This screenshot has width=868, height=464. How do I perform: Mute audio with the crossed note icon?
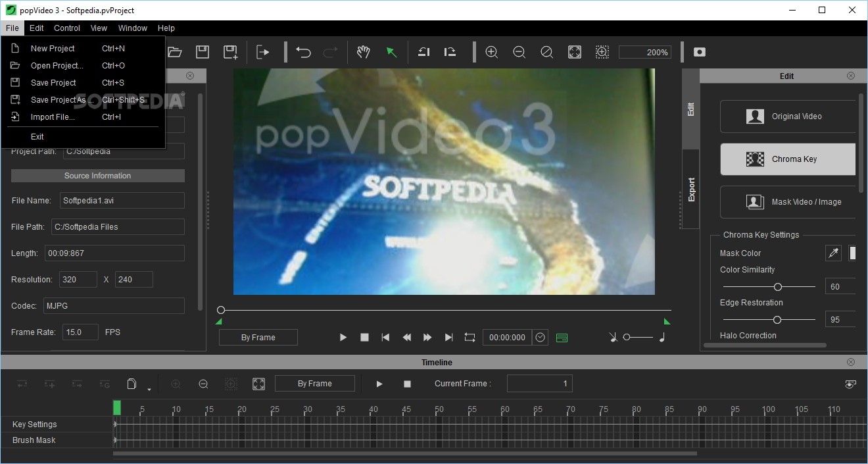(613, 337)
